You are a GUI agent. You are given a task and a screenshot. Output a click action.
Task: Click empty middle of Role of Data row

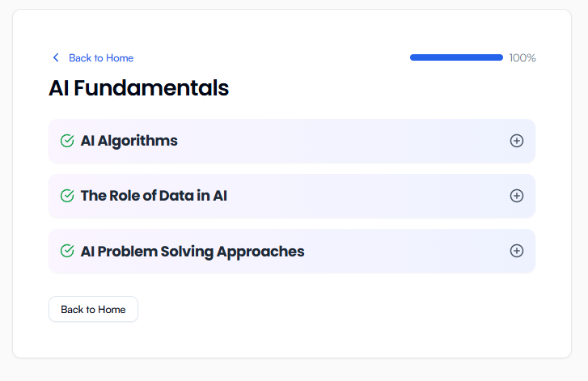pos(364,196)
